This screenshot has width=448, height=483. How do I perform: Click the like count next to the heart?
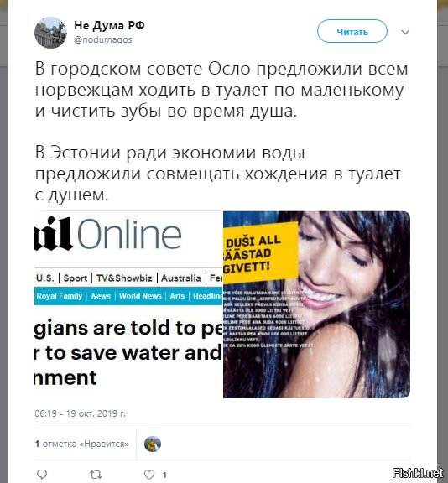click(164, 475)
